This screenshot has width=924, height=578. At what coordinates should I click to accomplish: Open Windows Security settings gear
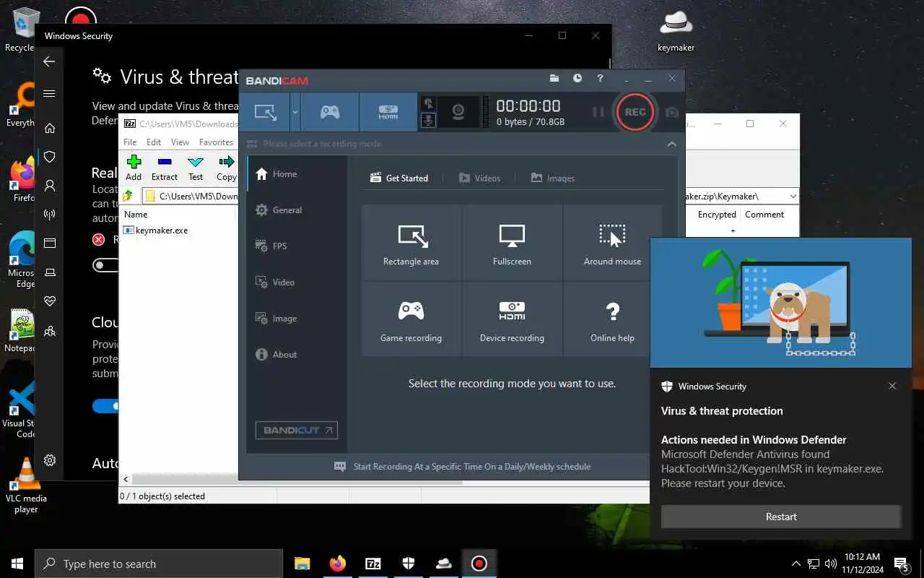[50, 460]
